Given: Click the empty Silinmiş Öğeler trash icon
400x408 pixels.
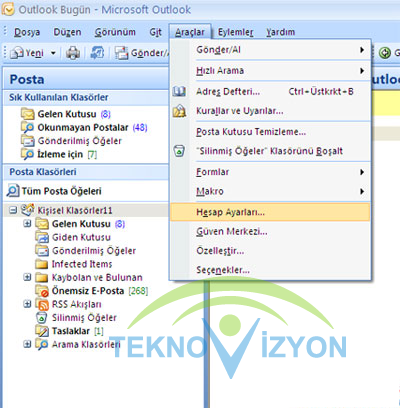Looking at the screenshot, I should (179, 151).
